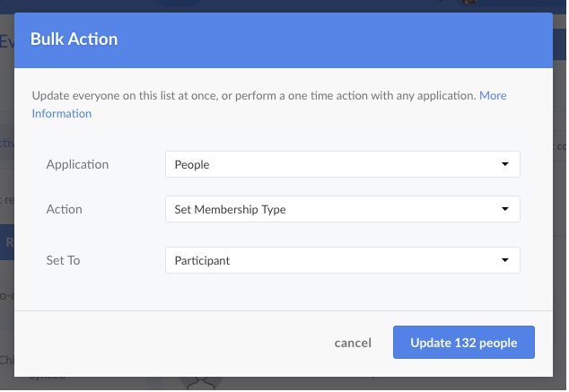Click the Action field label
569x392 pixels.
coord(64,210)
